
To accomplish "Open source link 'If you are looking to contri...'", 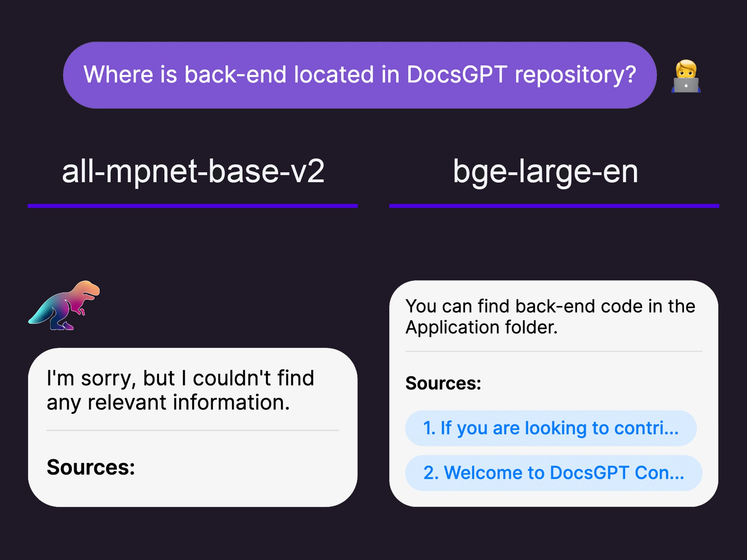I will tap(551, 428).
